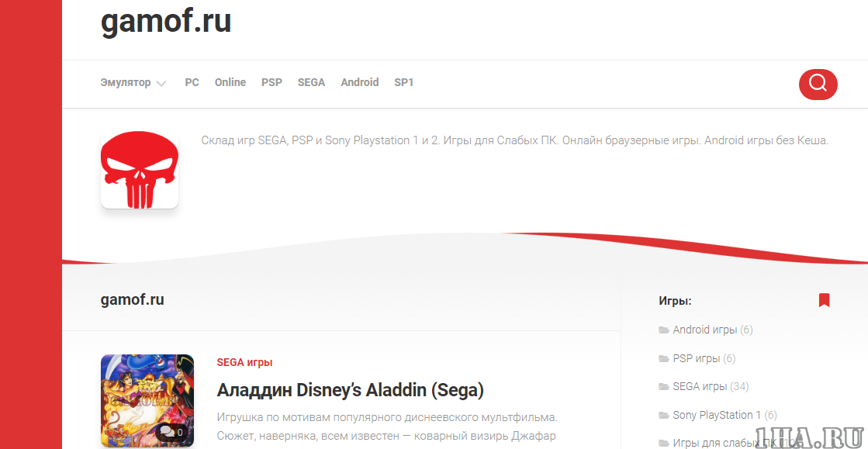Select PSP in the navigation bar
The height and width of the screenshot is (449, 868).
[x=271, y=82]
